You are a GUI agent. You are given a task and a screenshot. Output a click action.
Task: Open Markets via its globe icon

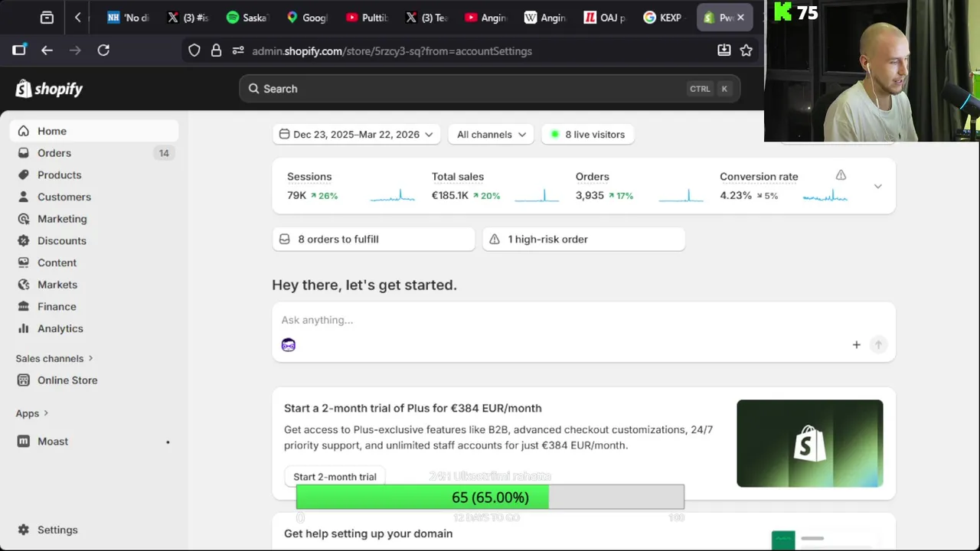pyautogui.click(x=24, y=285)
